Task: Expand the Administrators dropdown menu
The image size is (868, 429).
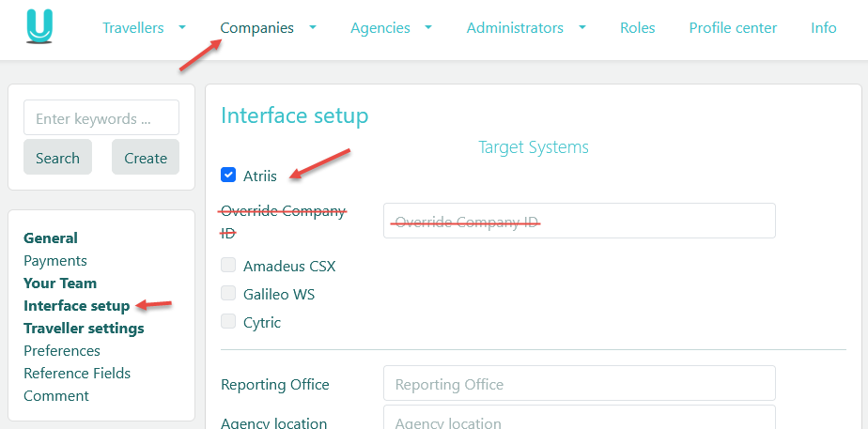Action: (526, 28)
